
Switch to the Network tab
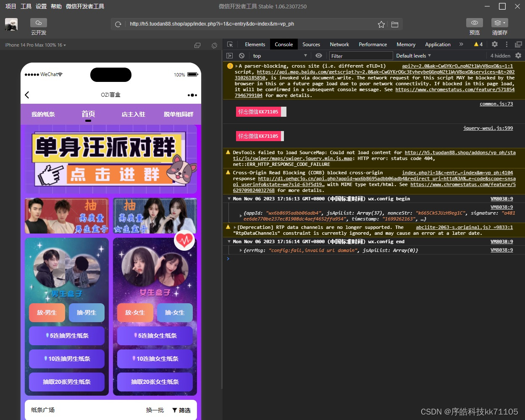pos(339,44)
